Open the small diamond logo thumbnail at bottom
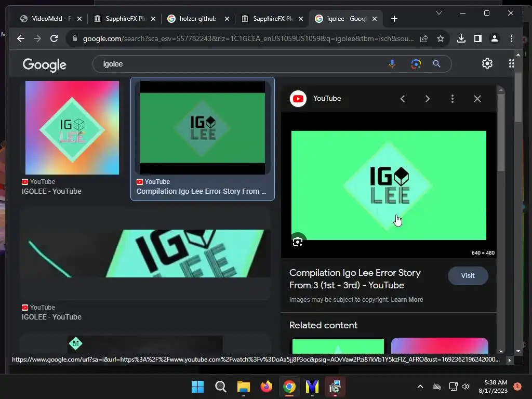Screen dimensions: 532x399 point(75,344)
